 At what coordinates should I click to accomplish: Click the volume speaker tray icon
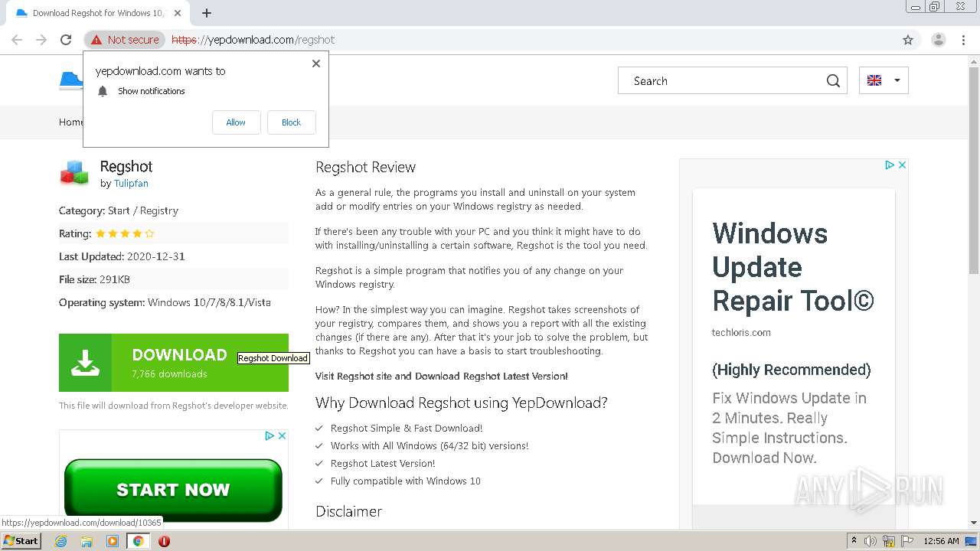[871, 541]
